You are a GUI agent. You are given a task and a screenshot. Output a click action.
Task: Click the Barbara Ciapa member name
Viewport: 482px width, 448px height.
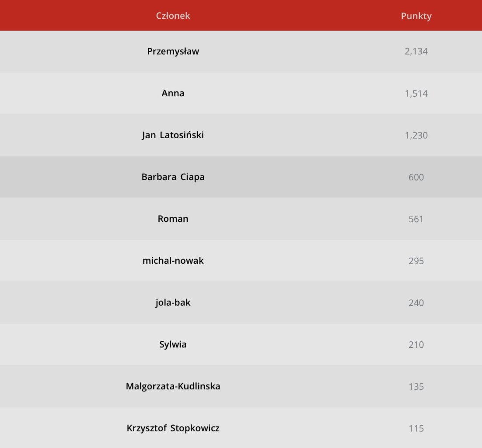tap(173, 177)
